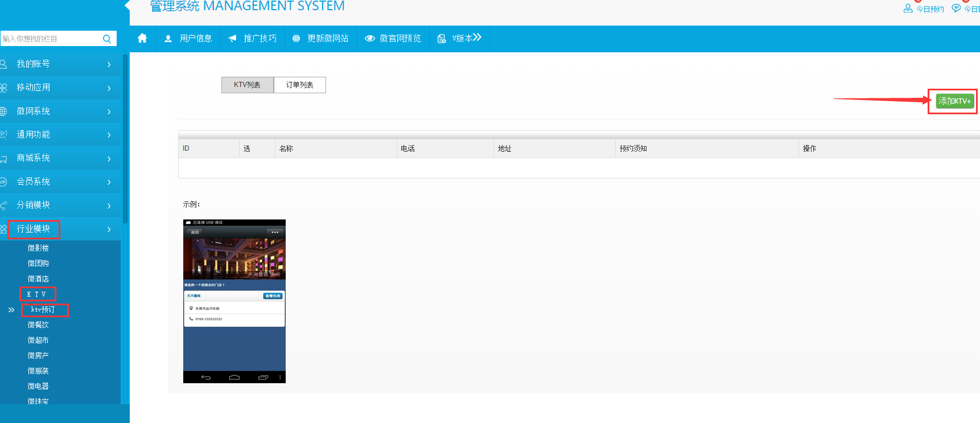This screenshot has width=980, height=423.
Task: Expand 微网系统 menu section
Action: (x=57, y=111)
